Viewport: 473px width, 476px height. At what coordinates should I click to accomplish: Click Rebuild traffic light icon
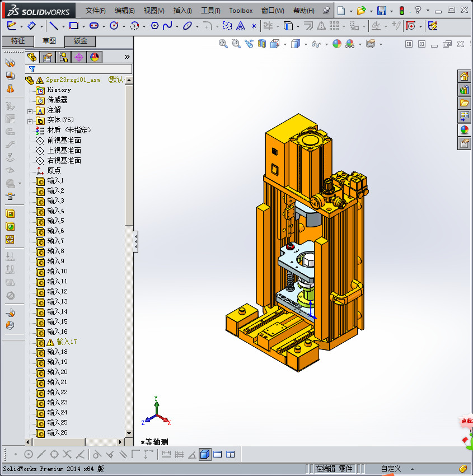pyautogui.click(x=402, y=11)
